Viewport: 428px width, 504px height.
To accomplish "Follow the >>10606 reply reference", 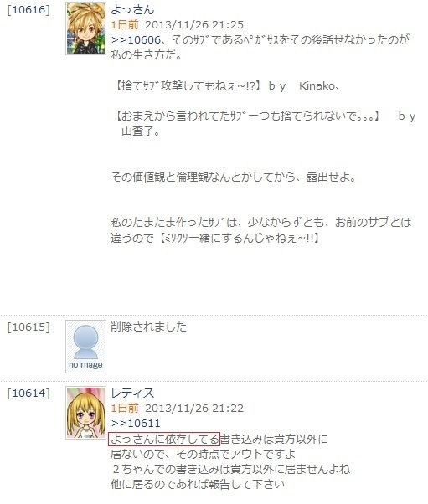I will (x=136, y=40).
